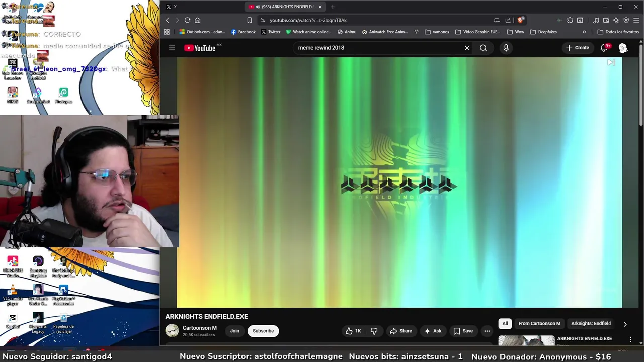This screenshot has width=644, height=362.
Task: Open browser apps grid icon
Action: [167, 32]
